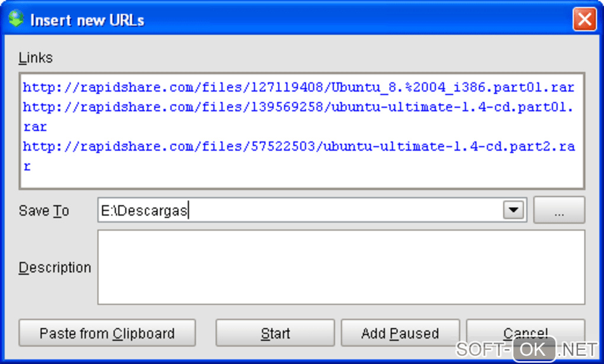Click the Save To label
Screen dimensions: 604x364
coord(44,211)
